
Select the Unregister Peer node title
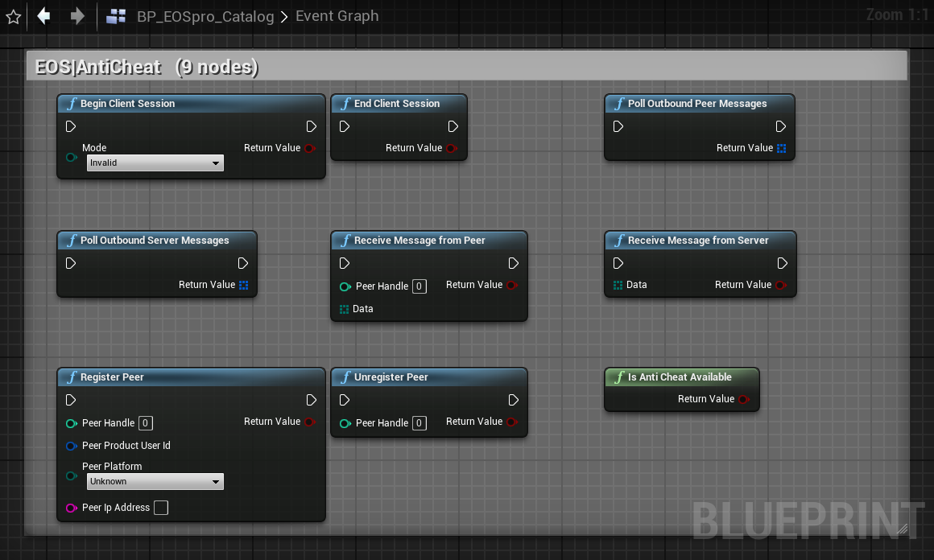point(391,377)
